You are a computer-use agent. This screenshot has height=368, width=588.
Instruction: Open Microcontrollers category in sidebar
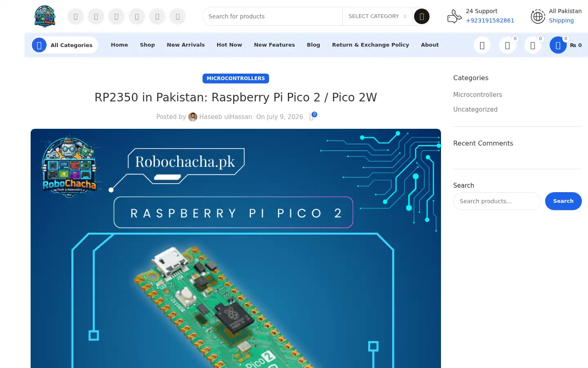[477, 94]
